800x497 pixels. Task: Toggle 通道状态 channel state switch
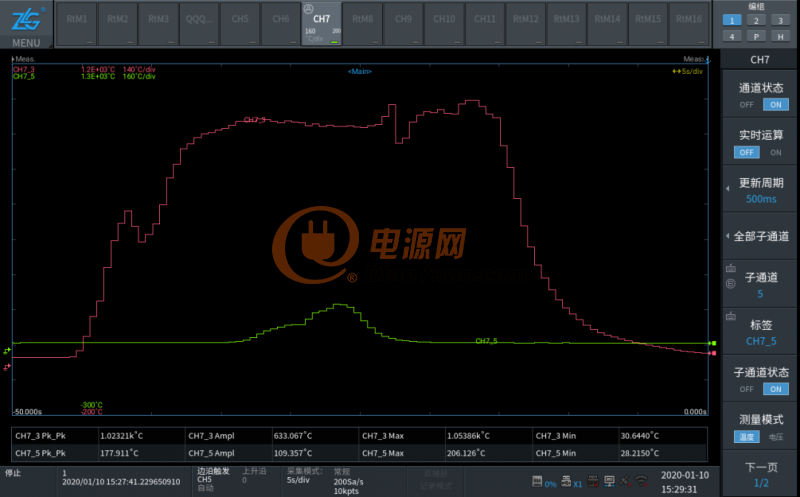(x=762, y=104)
